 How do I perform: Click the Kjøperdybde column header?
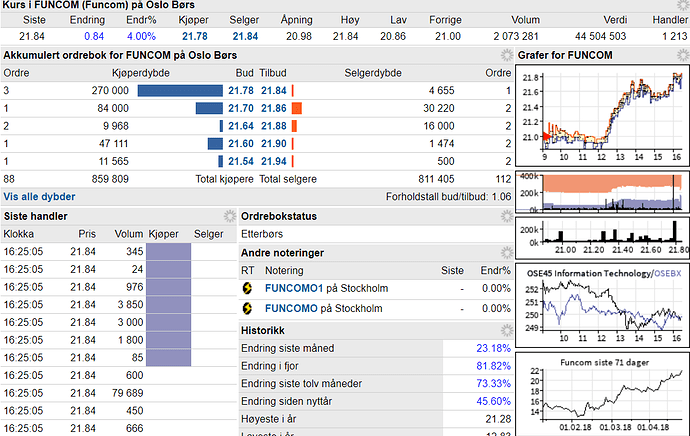coord(141,73)
